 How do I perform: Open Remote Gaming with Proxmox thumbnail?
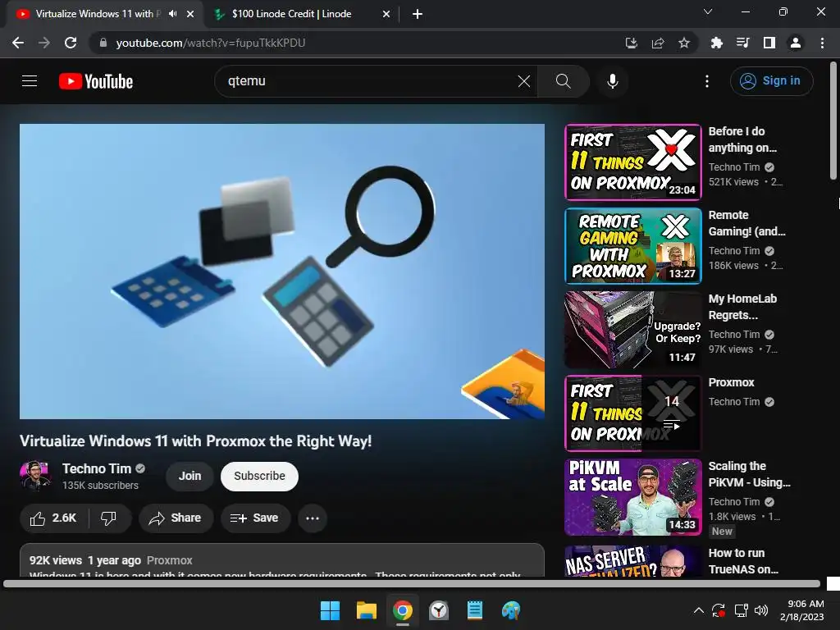[632, 246]
